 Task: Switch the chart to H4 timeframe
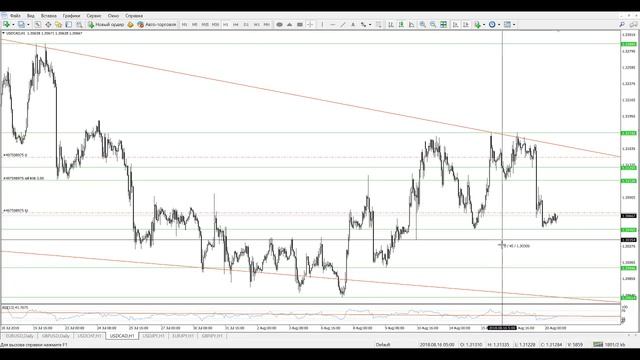[236, 24]
